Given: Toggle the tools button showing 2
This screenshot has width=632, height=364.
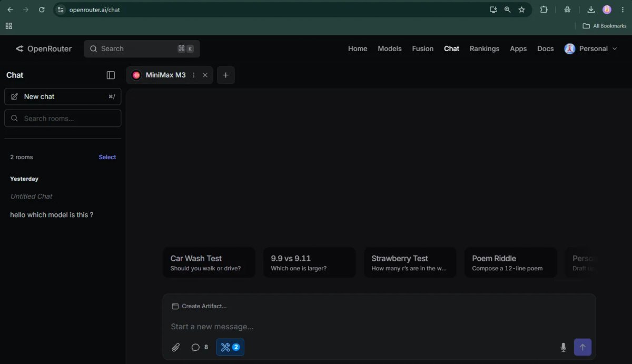Looking at the screenshot, I should click(230, 347).
